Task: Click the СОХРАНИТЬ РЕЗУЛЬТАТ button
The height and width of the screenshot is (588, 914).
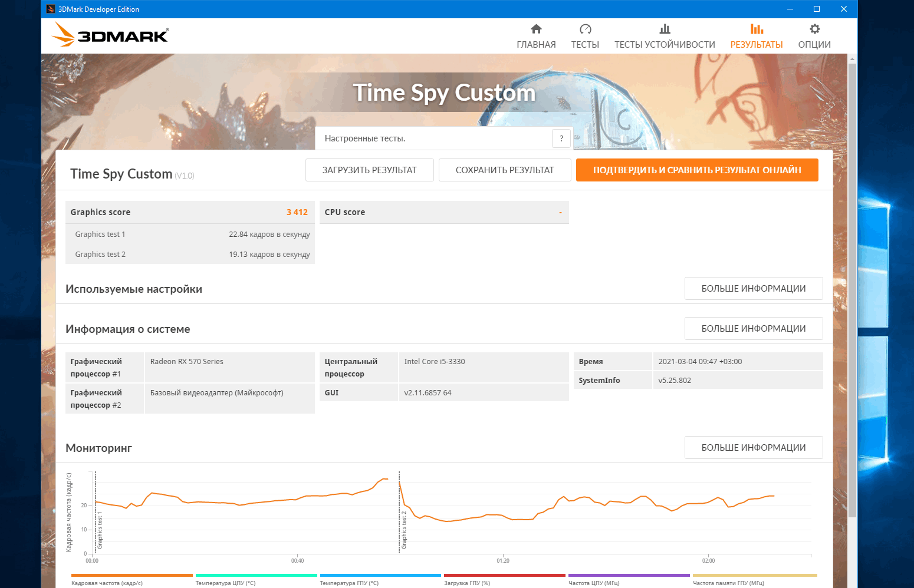Action: coord(505,170)
